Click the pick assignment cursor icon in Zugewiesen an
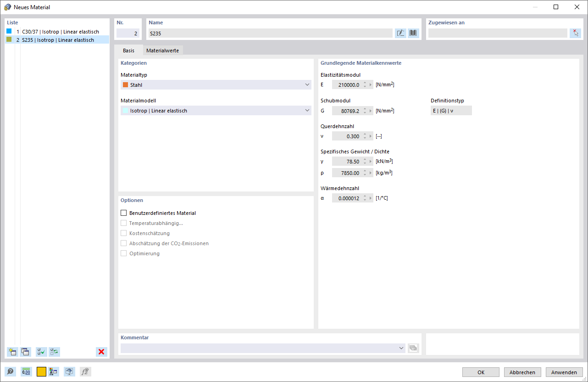The height and width of the screenshot is (382, 588). [575, 33]
